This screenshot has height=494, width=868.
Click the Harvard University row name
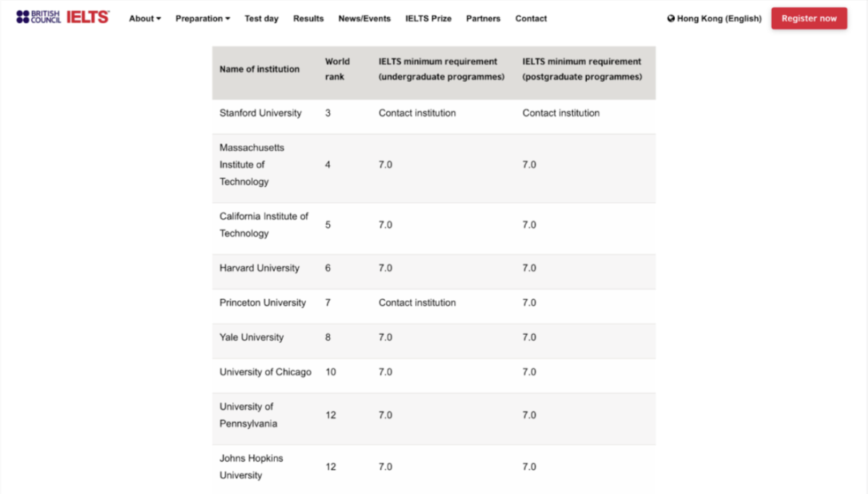259,268
